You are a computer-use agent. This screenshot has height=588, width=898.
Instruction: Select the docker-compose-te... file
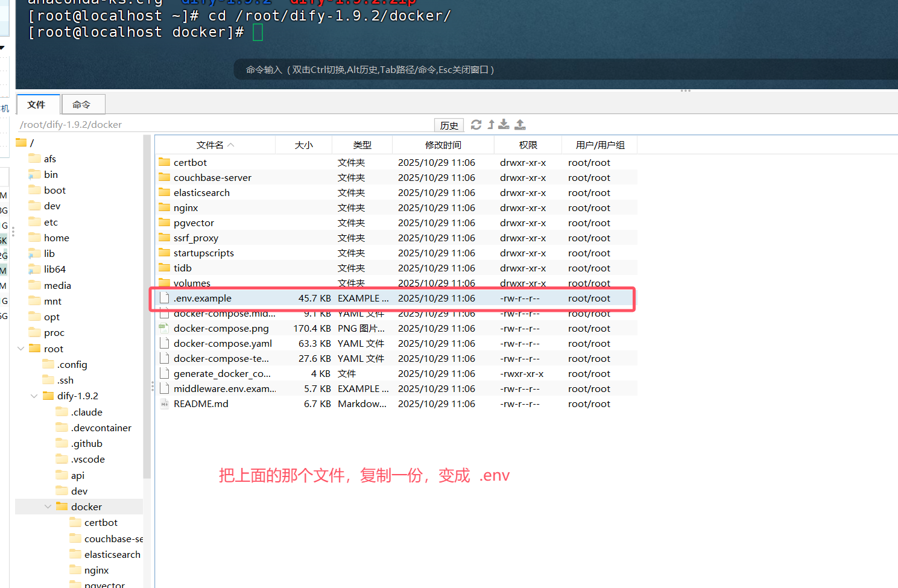coord(221,359)
